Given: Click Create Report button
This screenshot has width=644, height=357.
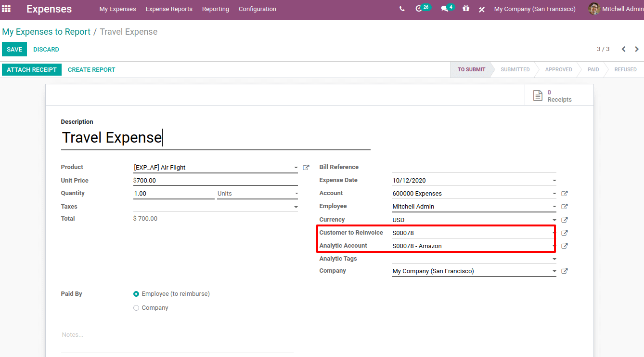Looking at the screenshot, I should click(91, 70).
